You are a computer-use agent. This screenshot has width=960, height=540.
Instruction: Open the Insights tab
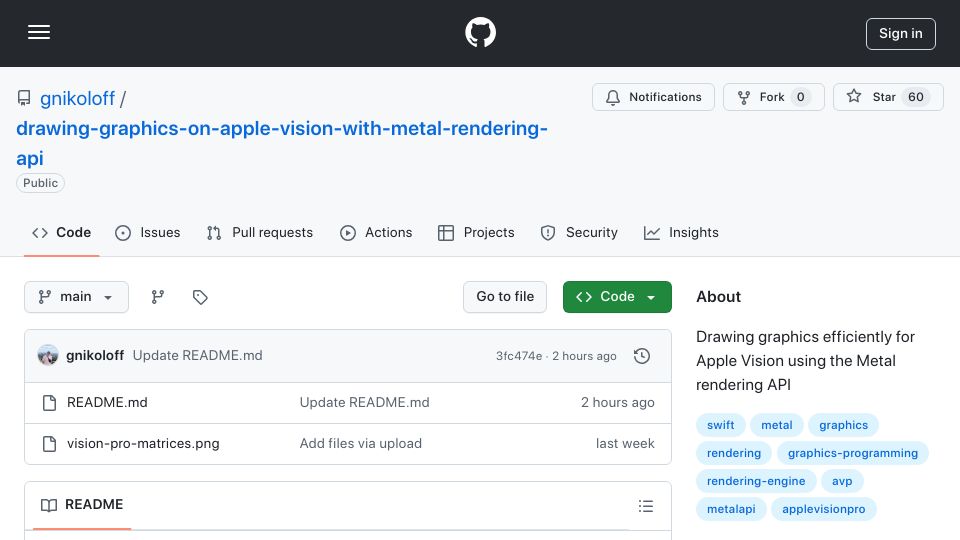coord(681,233)
